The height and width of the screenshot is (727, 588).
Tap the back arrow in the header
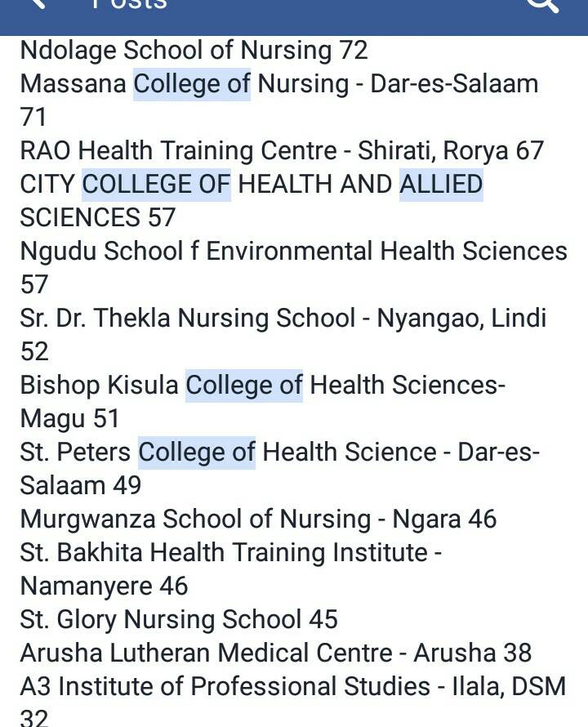[38, 5]
